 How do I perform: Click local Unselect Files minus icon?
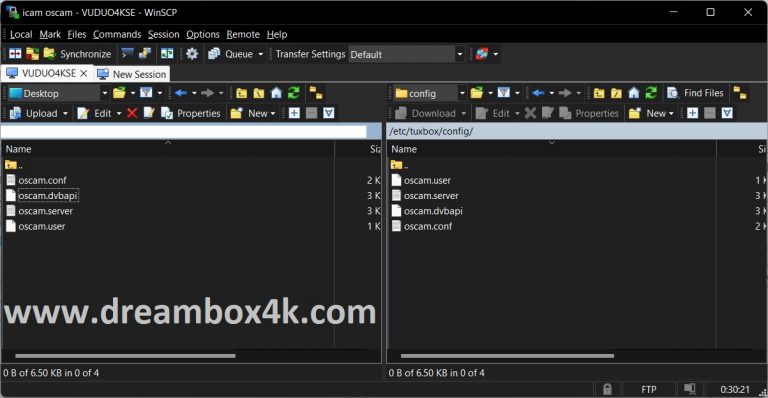click(x=312, y=113)
